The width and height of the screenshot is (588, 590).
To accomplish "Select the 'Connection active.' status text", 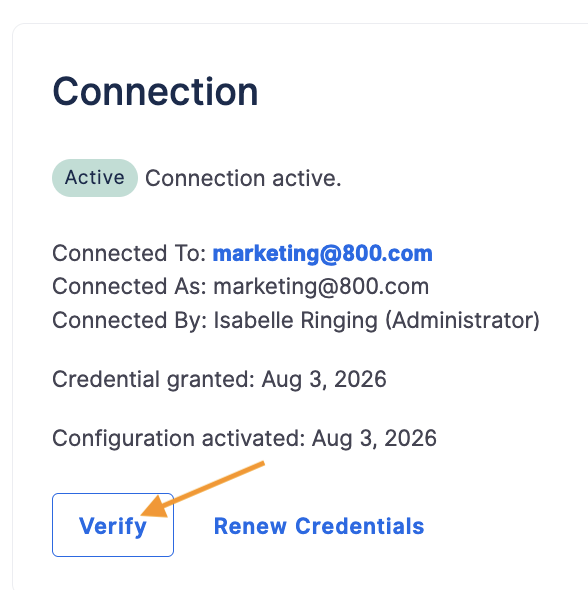I will pos(243,178).
